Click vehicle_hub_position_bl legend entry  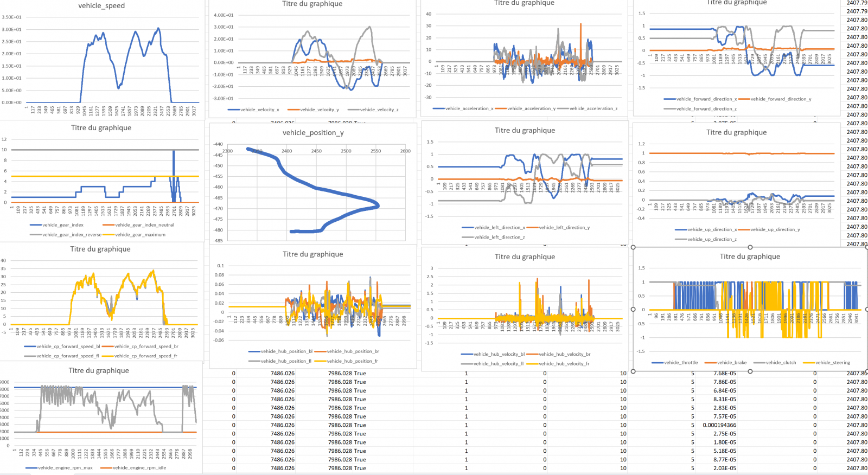(280, 351)
